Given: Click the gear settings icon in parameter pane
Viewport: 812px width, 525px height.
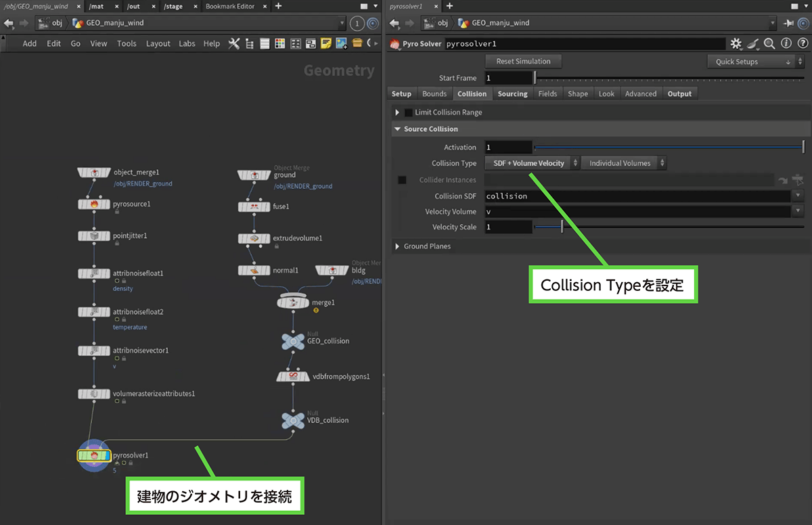Looking at the screenshot, I should pos(736,44).
